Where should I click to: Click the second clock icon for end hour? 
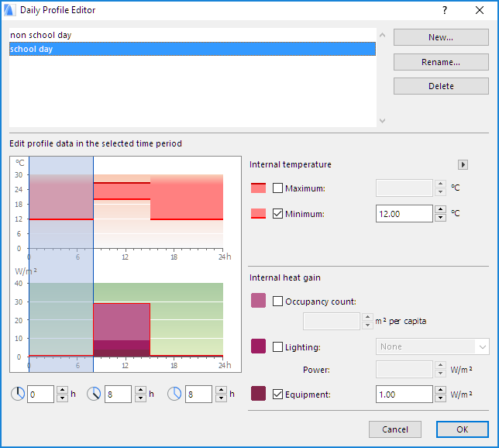coord(94,394)
